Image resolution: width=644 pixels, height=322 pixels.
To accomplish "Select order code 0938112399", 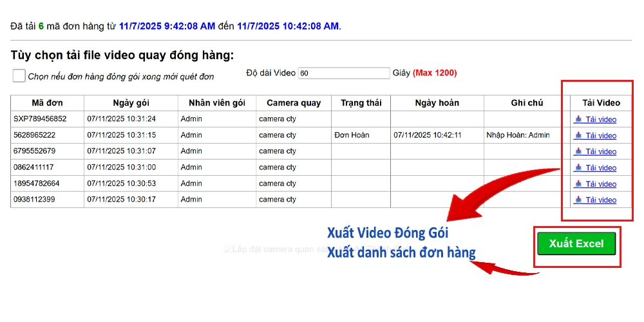I will (34, 200).
